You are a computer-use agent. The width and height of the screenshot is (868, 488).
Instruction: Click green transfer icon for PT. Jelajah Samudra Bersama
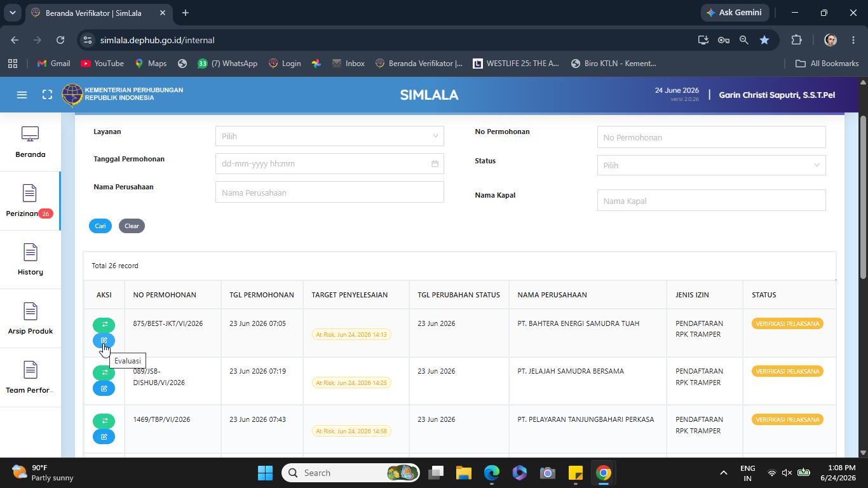pyautogui.click(x=104, y=372)
